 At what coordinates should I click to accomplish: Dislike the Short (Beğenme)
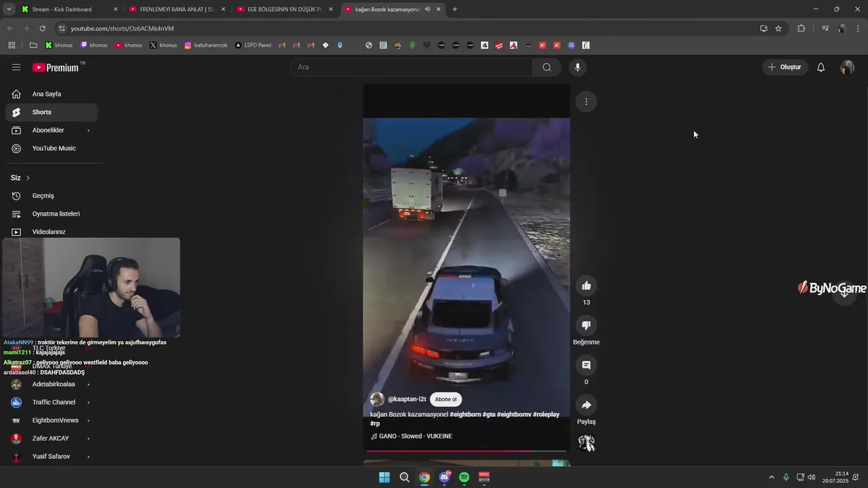click(x=586, y=325)
